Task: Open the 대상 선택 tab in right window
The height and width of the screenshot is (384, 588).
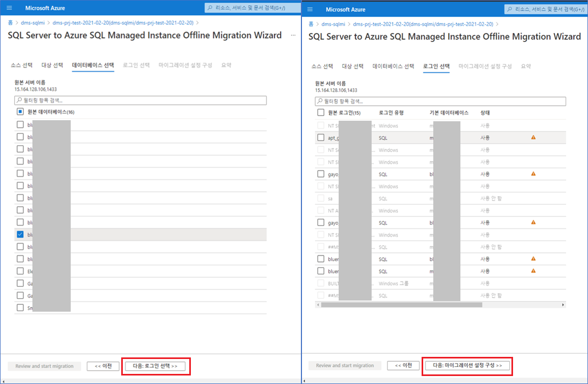Action: point(352,66)
